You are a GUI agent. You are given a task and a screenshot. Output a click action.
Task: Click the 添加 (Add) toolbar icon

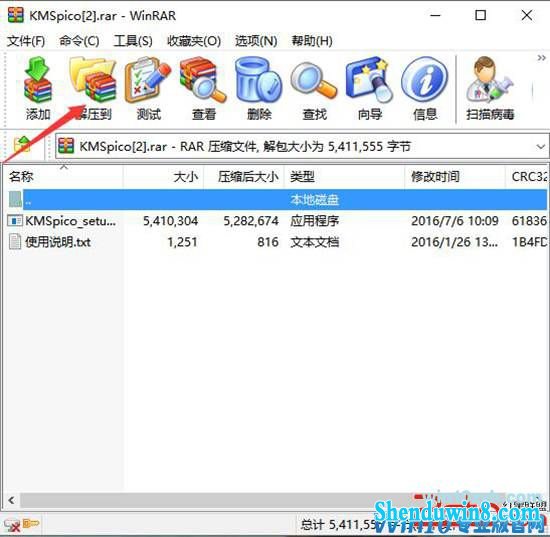(38, 88)
